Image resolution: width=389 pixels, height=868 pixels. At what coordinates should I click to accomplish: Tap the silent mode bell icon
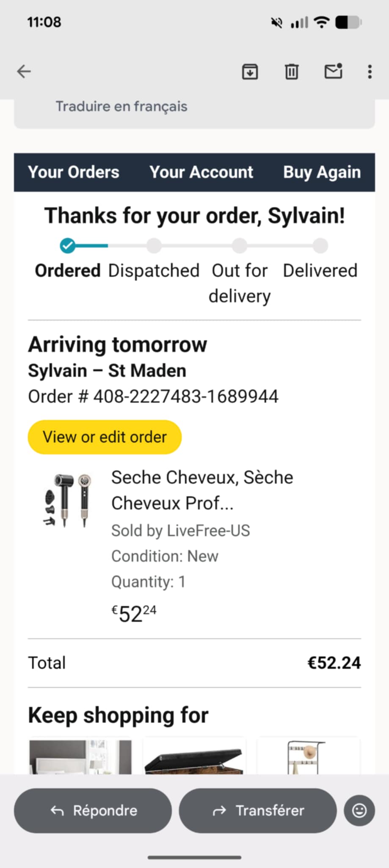tap(277, 22)
